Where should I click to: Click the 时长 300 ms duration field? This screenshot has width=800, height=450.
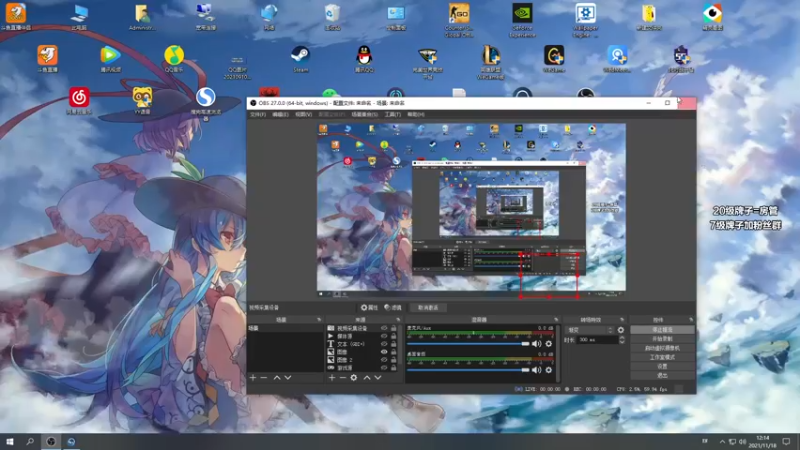pyautogui.click(x=597, y=340)
